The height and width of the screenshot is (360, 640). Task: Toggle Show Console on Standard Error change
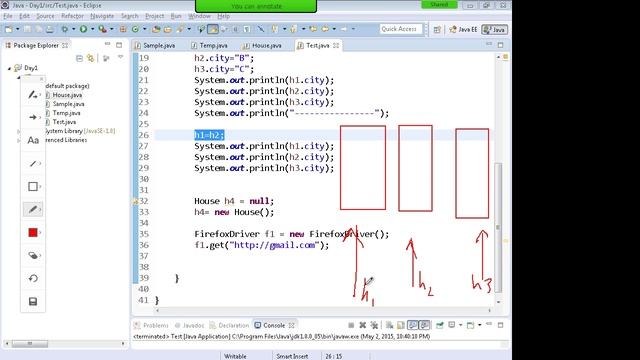pyautogui.click(x=424, y=325)
